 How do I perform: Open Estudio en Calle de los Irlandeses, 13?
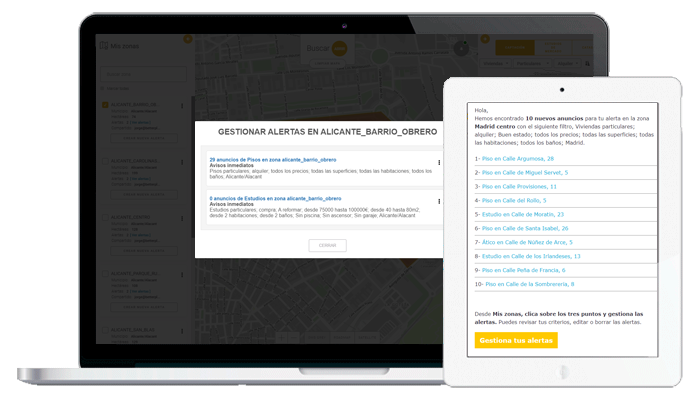click(x=531, y=256)
